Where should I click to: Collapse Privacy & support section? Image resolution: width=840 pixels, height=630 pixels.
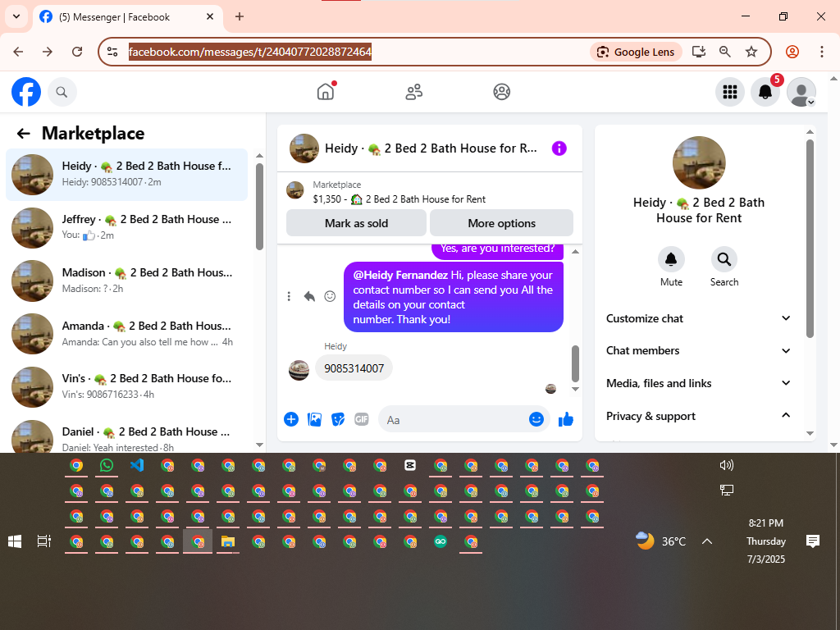pyautogui.click(x=699, y=416)
